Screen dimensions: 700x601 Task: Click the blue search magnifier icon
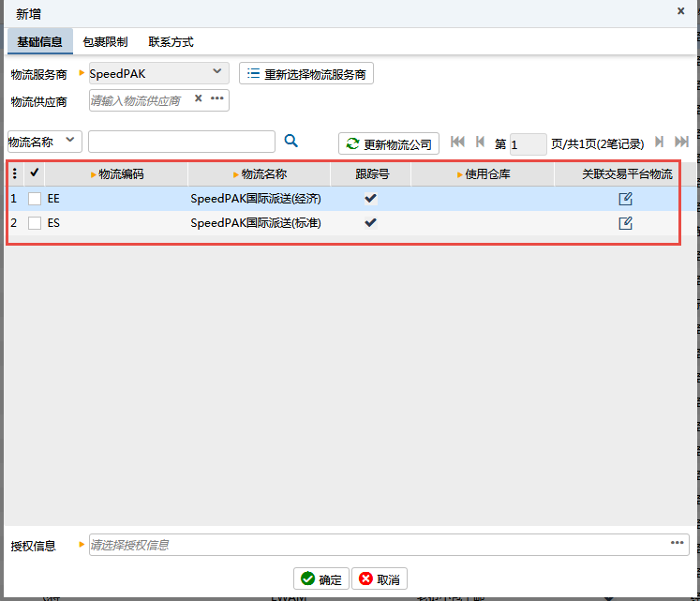[290, 141]
